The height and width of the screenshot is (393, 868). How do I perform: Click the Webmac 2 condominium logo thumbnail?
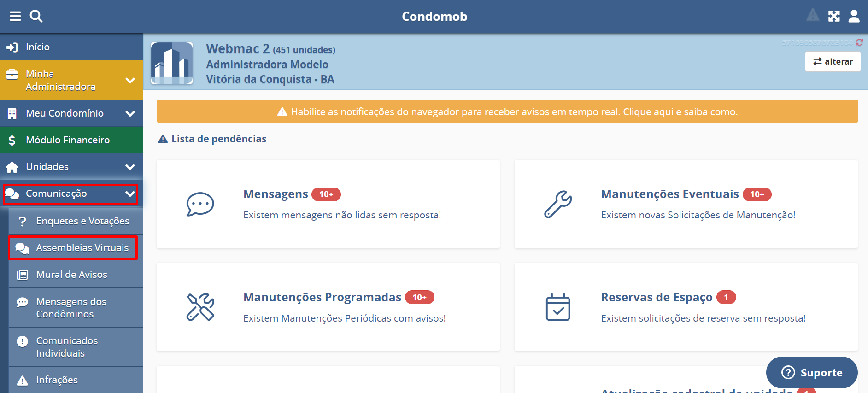pyautogui.click(x=172, y=63)
